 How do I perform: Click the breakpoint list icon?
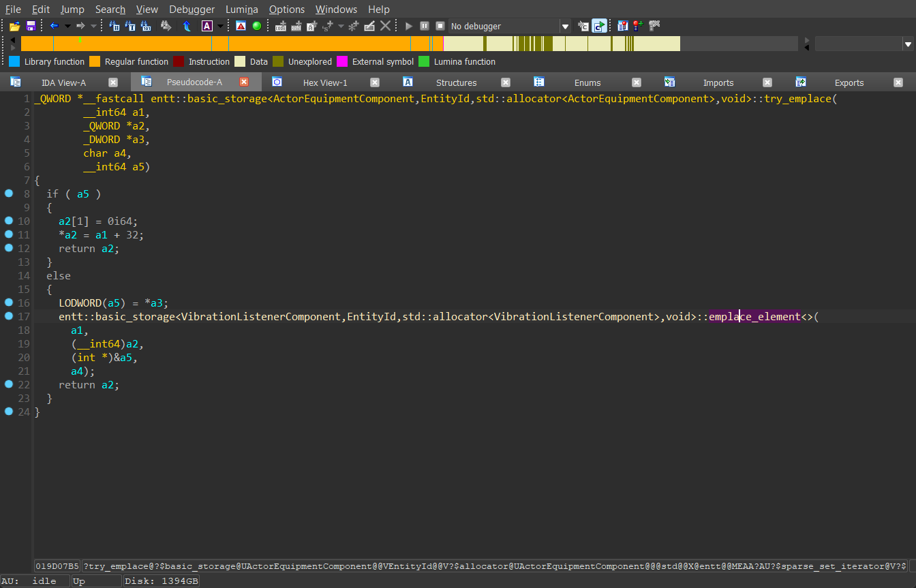(623, 26)
